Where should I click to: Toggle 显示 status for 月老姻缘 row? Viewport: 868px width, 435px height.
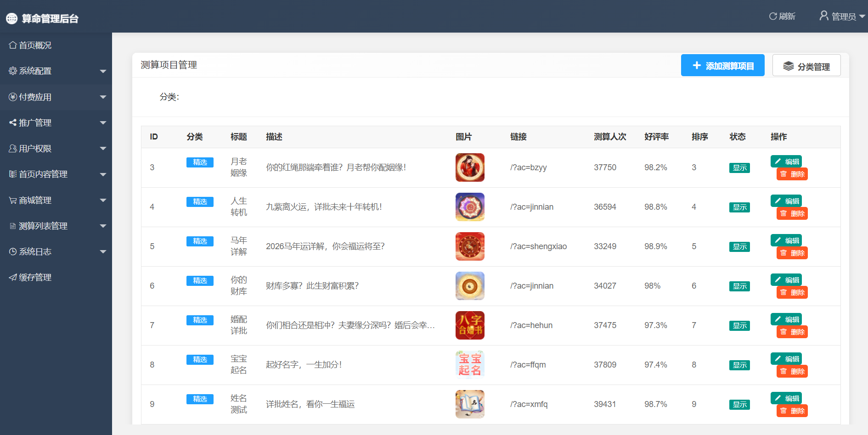click(x=739, y=168)
